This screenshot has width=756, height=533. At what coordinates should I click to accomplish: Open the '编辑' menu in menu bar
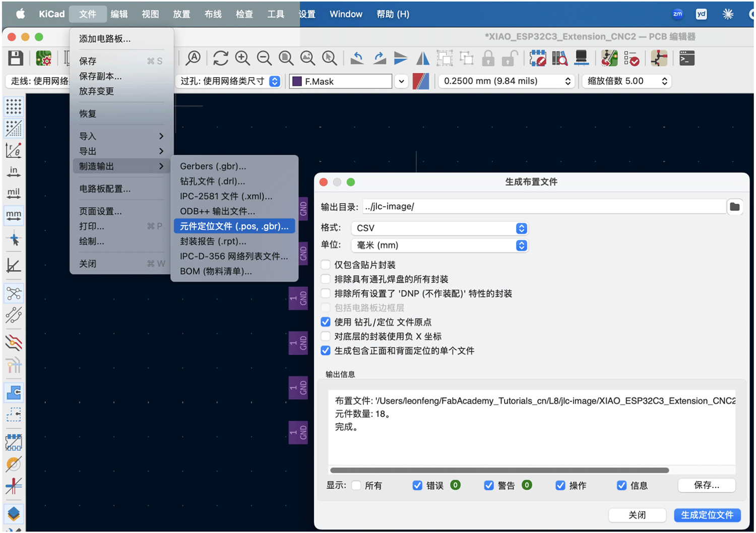pyautogui.click(x=119, y=14)
